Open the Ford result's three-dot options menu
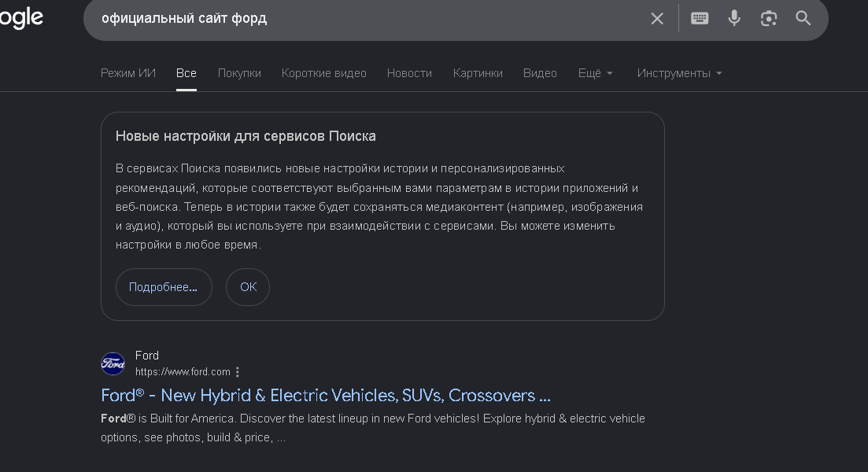868x472 pixels. 238,372
